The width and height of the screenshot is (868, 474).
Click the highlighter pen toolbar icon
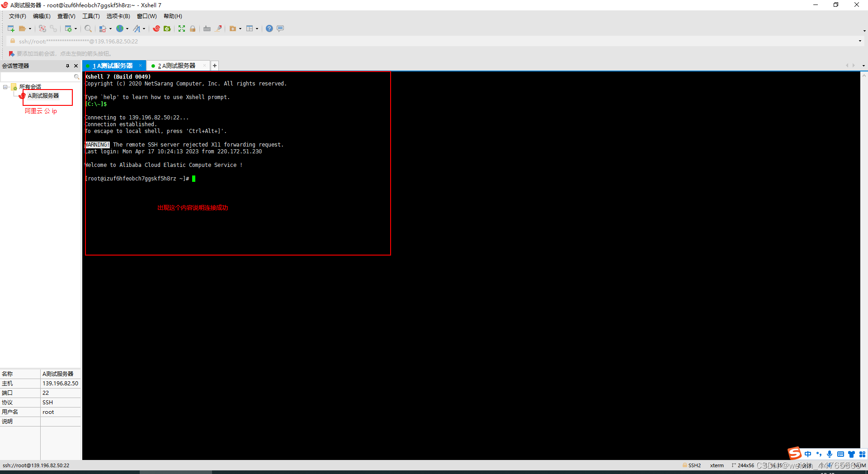pyautogui.click(x=219, y=28)
